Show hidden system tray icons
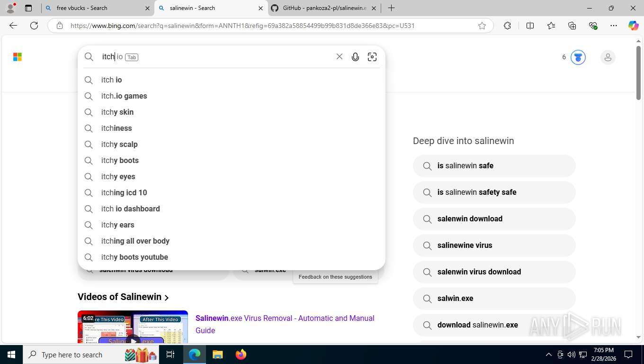Screen dimensions: 644x364 [549, 355]
